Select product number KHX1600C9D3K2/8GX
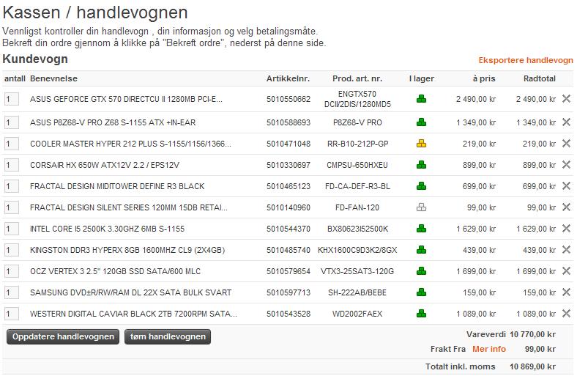 pyautogui.click(x=357, y=250)
